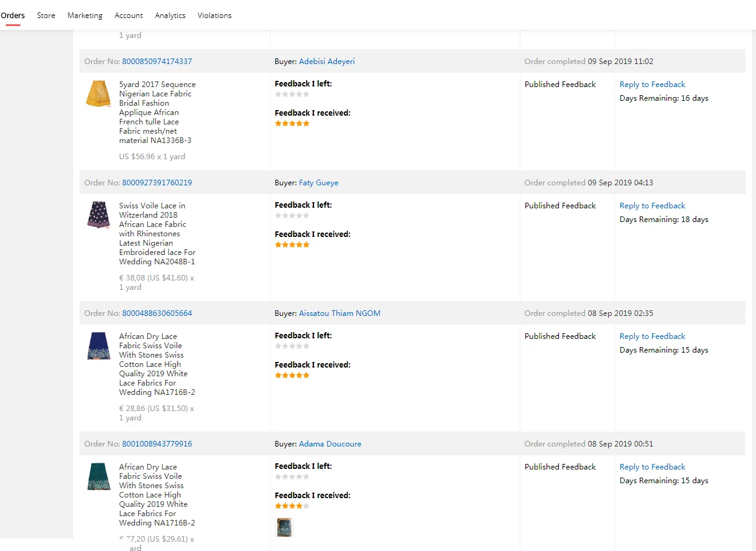Click 'Days Remaining: 16 days' text
This screenshot has width=756, height=551.
click(664, 98)
